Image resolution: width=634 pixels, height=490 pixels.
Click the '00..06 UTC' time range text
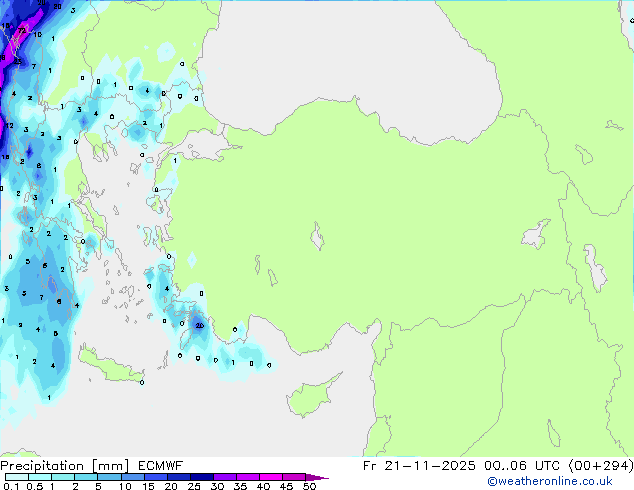click(522, 466)
